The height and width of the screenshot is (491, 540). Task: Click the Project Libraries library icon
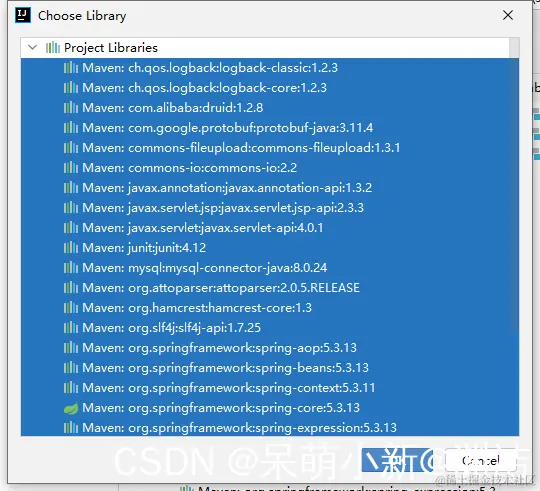53,48
